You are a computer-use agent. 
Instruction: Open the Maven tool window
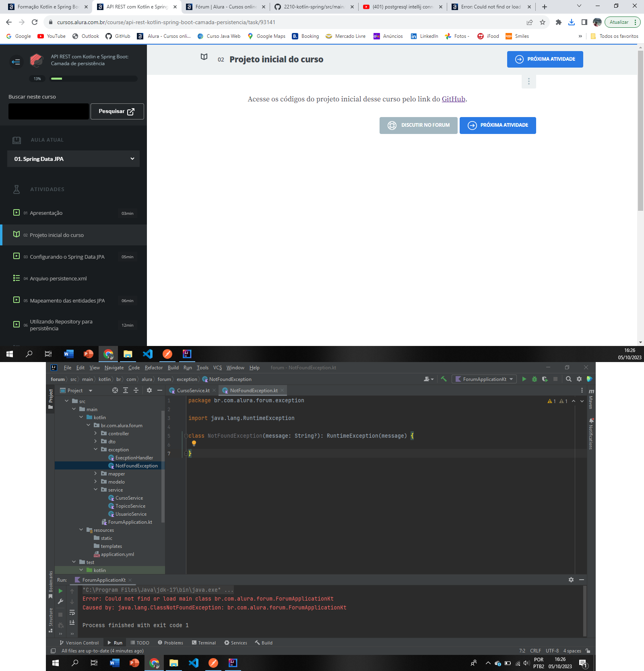[x=591, y=399]
